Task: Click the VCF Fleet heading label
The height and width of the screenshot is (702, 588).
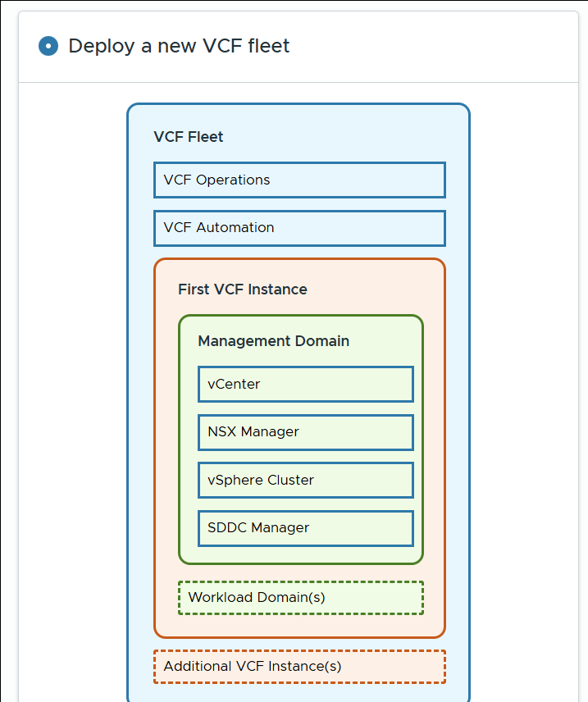Action: 189,137
